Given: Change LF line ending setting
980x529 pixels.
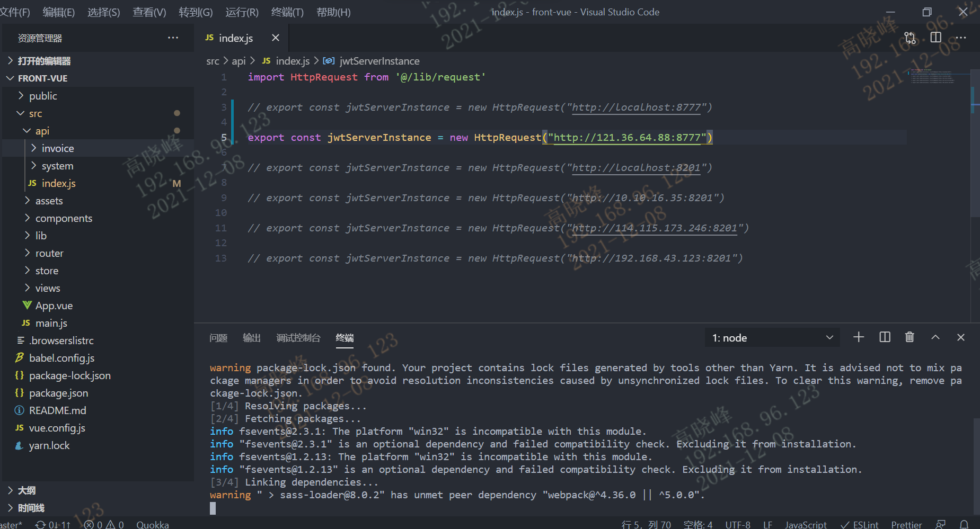Looking at the screenshot, I should pos(767,524).
